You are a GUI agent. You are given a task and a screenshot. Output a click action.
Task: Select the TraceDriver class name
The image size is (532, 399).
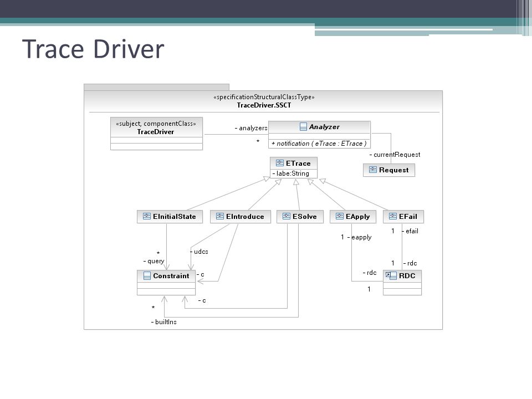(155, 132)
